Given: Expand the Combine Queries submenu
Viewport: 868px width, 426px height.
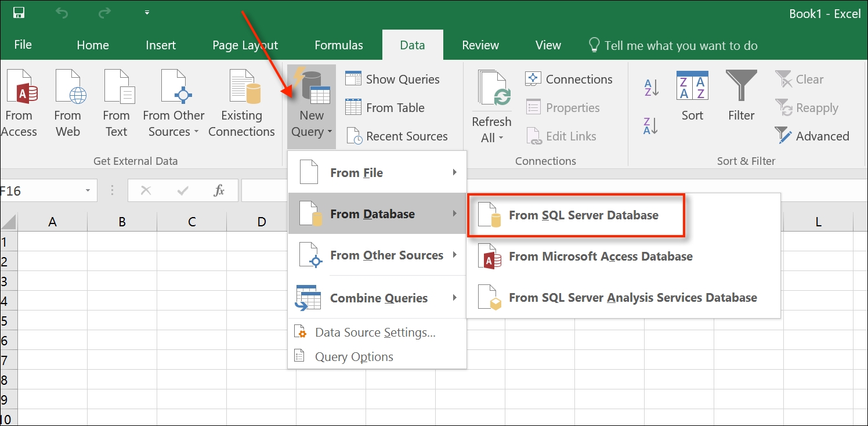Looking at the screenshot, I should 377,298.
